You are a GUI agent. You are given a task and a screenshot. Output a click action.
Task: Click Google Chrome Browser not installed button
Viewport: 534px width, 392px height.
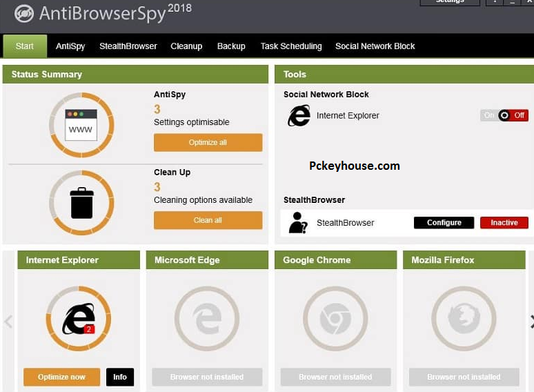[335, 377]
